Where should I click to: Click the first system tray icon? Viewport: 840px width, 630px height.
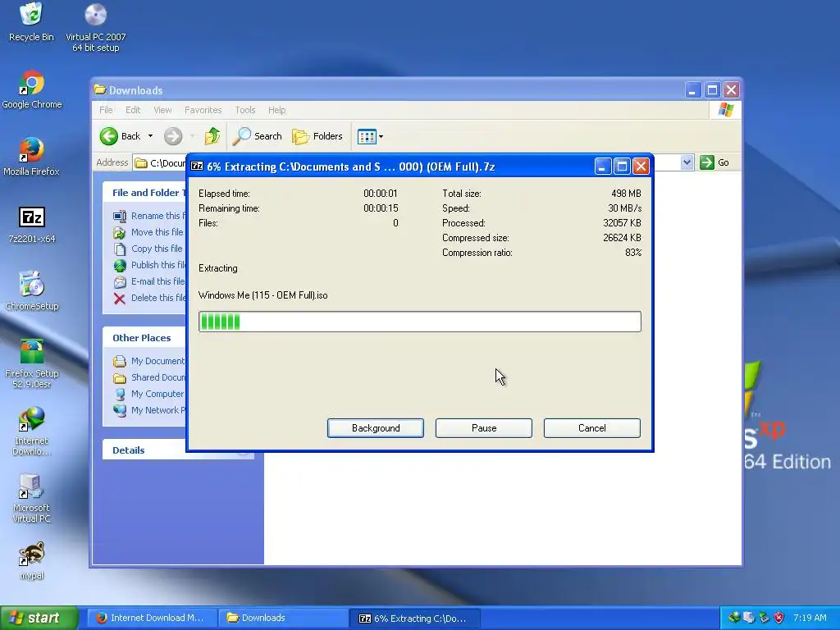pyautogui.click(x=734, y=618)
